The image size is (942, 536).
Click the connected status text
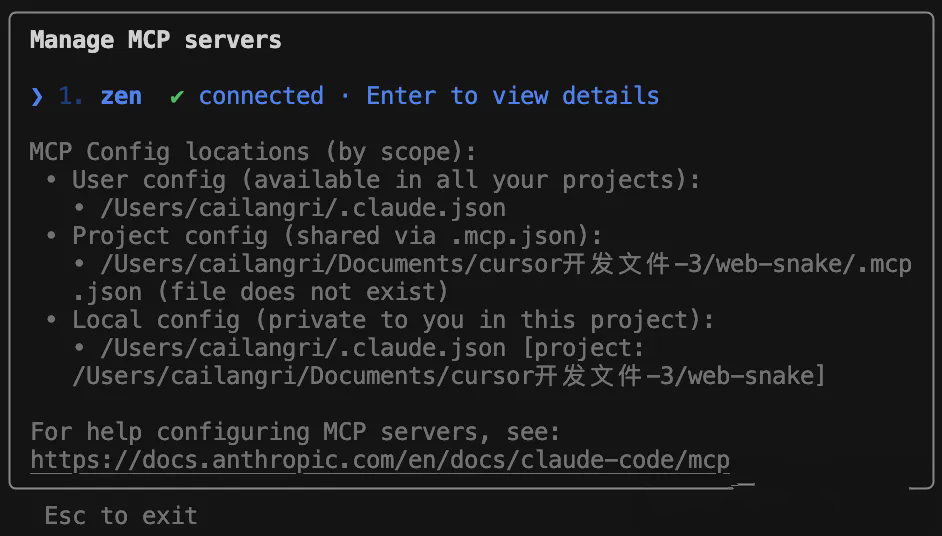pos(261,96)
